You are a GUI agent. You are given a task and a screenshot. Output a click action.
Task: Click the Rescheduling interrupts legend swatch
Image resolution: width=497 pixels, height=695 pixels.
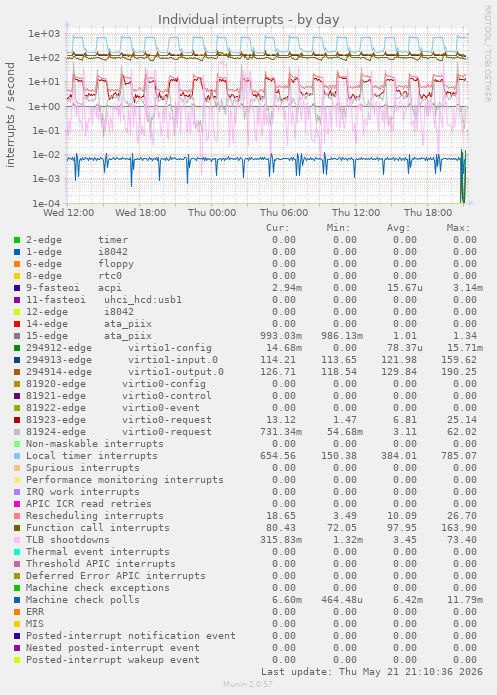point(17,516)
